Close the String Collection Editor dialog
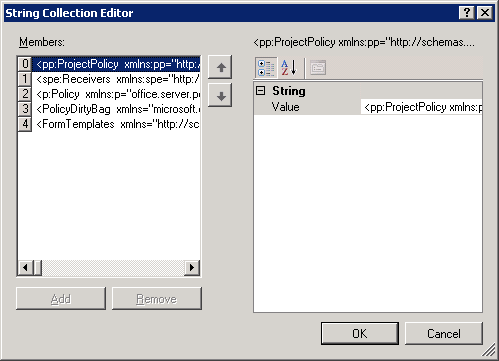Viewport: 499px width, 361px height. tap(485, 13)
